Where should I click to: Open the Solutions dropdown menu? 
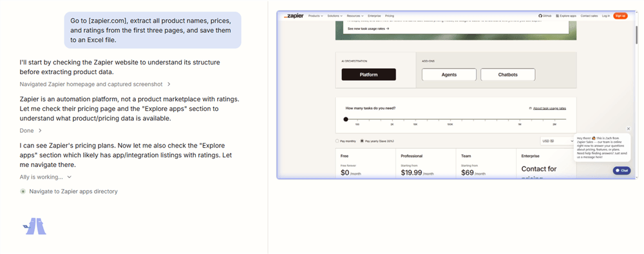pos(335,15)
